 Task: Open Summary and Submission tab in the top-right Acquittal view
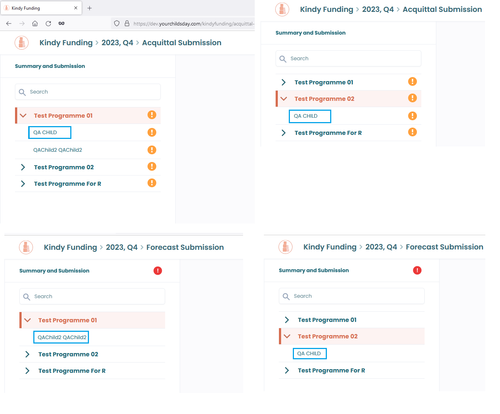click(311, 33)
